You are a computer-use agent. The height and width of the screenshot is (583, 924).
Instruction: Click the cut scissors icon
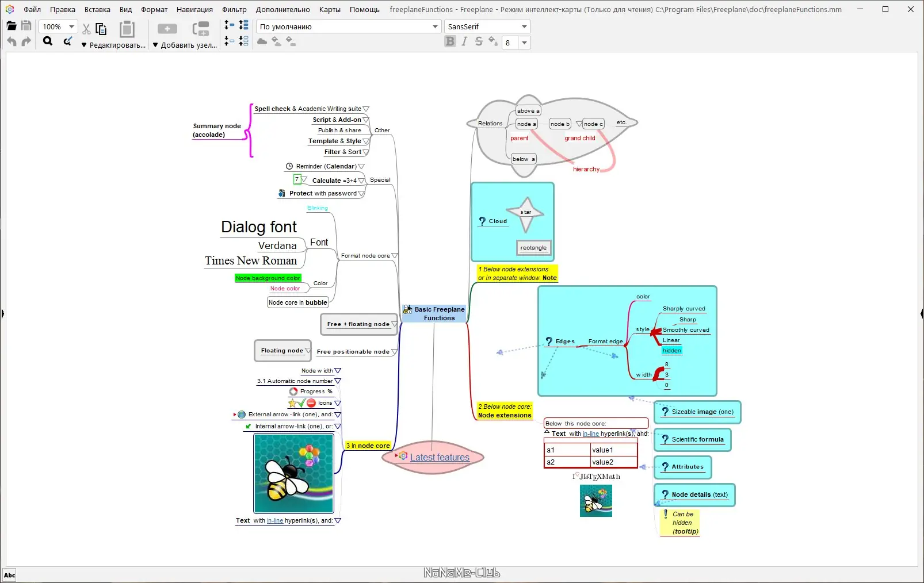(86, 29)
